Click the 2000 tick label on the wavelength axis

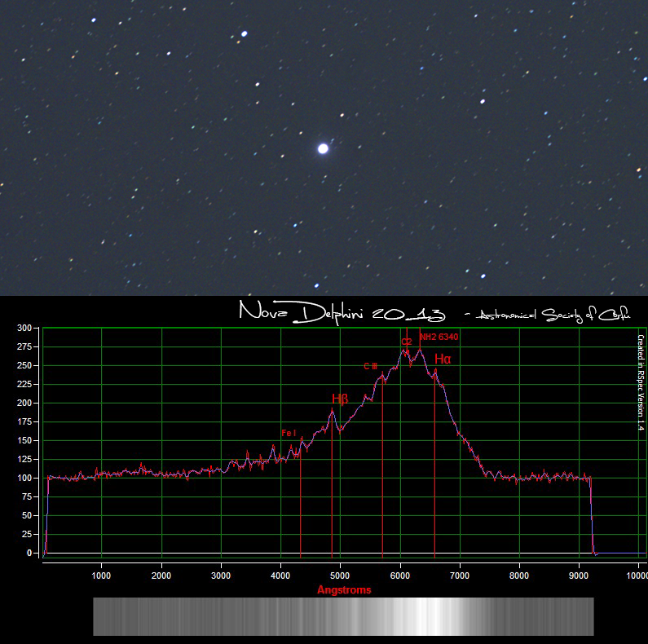(161, 576)
